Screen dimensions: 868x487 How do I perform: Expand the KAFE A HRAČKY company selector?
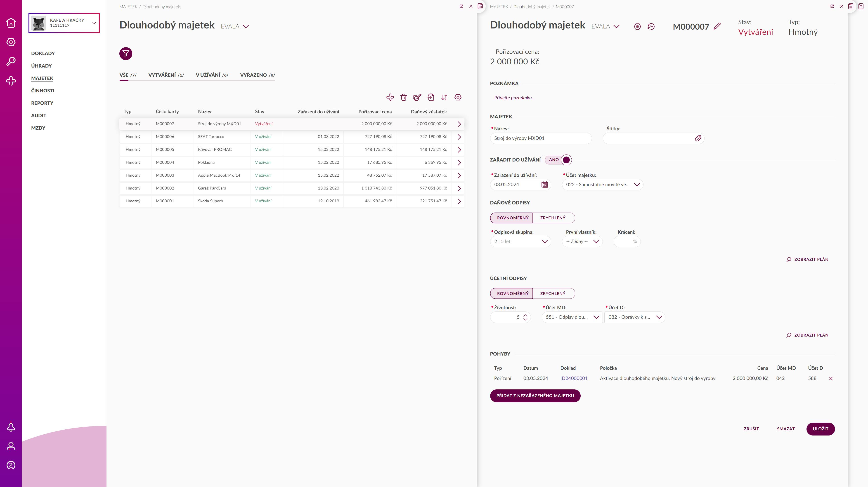[x=64, y=23]
